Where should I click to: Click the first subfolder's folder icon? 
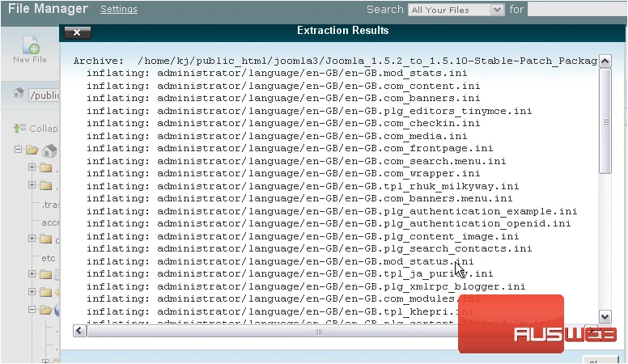point(45,167)
